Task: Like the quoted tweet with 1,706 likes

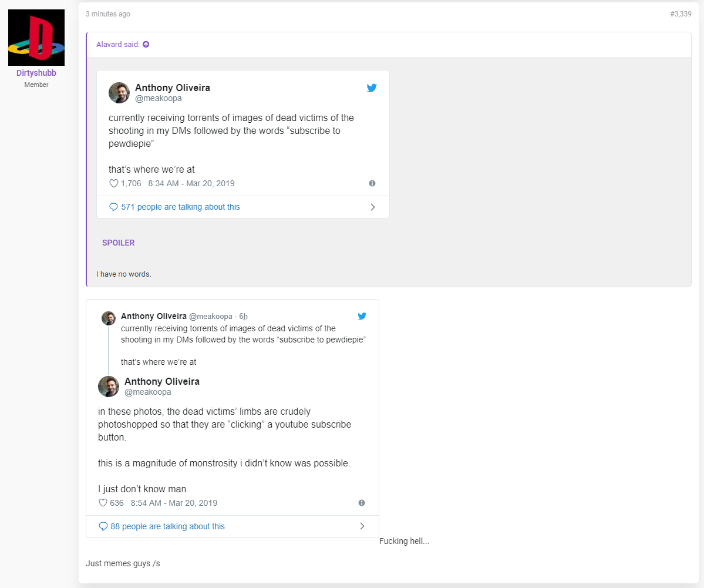Action: click(114, 183)
